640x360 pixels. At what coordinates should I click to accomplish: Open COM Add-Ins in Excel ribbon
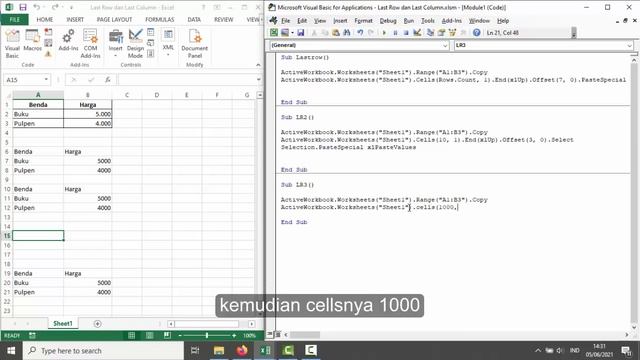90,44
